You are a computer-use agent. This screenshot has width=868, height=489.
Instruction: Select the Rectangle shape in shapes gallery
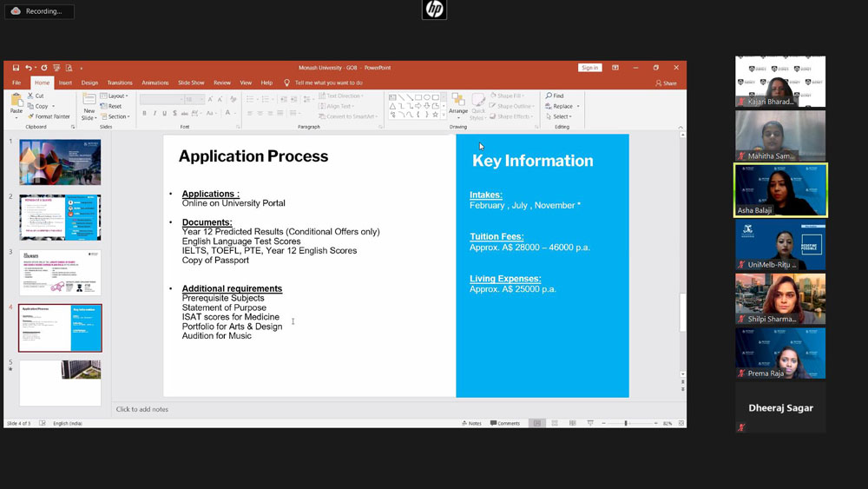tap(418, 97)
